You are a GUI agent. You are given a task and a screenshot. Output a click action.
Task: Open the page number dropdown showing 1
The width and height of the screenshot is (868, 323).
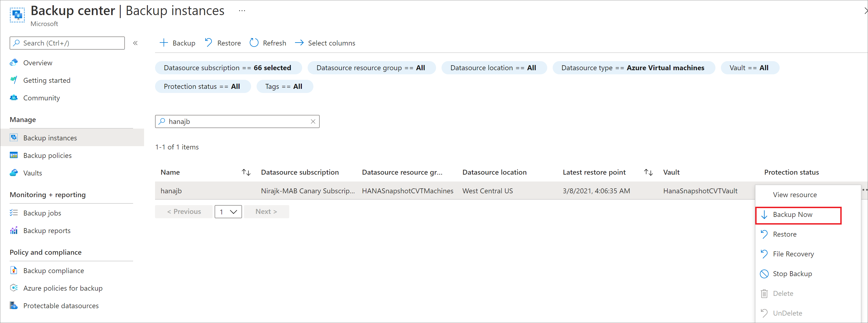tap(227, 211)
